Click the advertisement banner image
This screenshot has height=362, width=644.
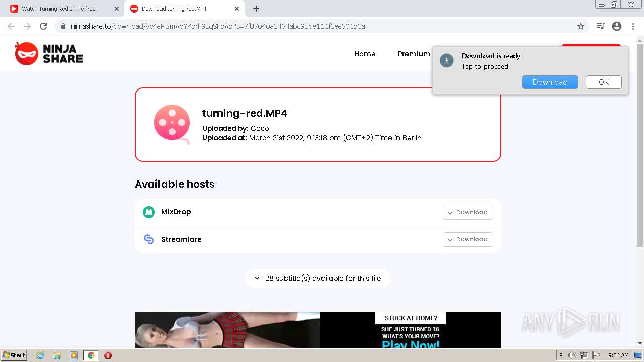tap(318, 330)
